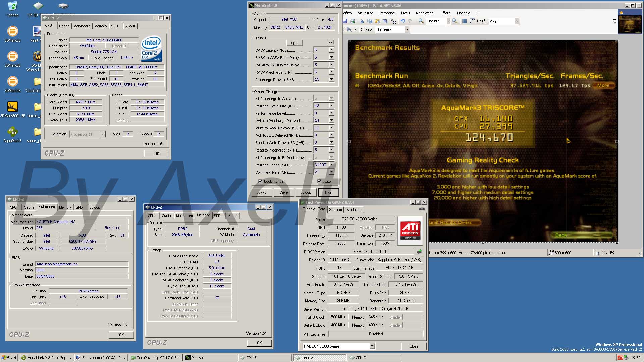This screenshot has width=644, height=362.
Task: Toggle the pixel grid icon in Paint.NET
Action: coord(465,21)
